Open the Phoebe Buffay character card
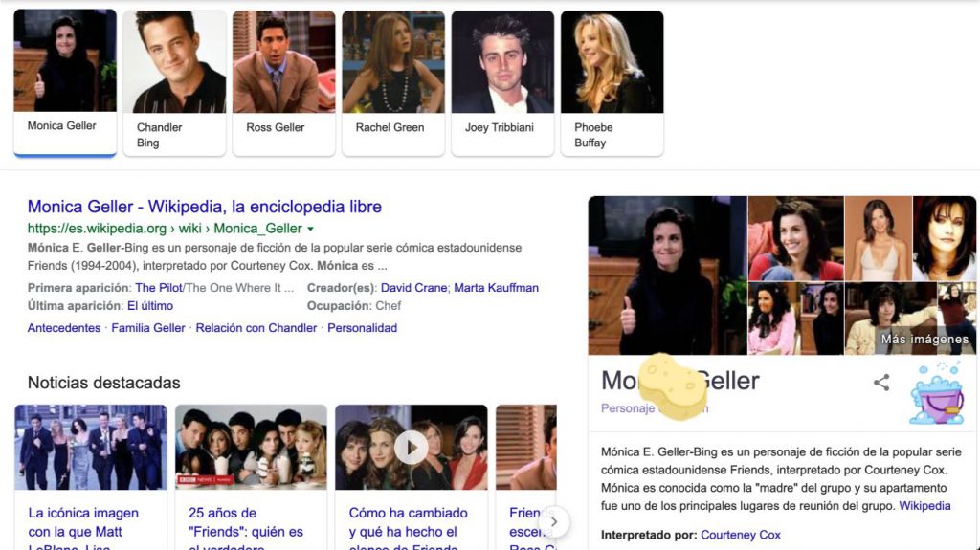Screen dimensions: 980x550 point(612,82)
